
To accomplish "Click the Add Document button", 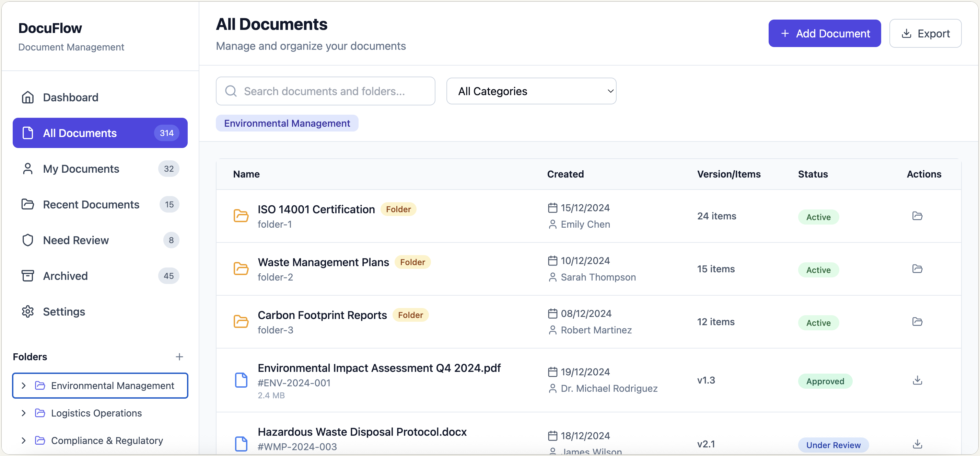I will click(825, 33).
